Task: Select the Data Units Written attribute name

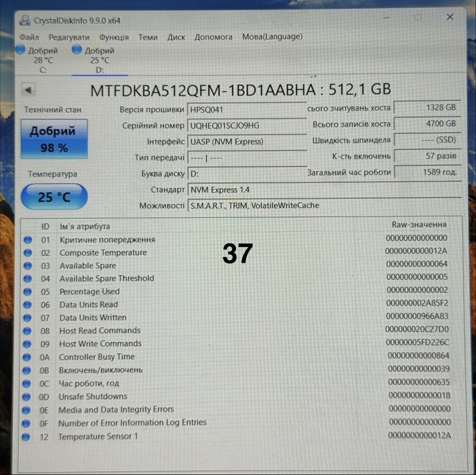Action: click(x=93, y=318)
